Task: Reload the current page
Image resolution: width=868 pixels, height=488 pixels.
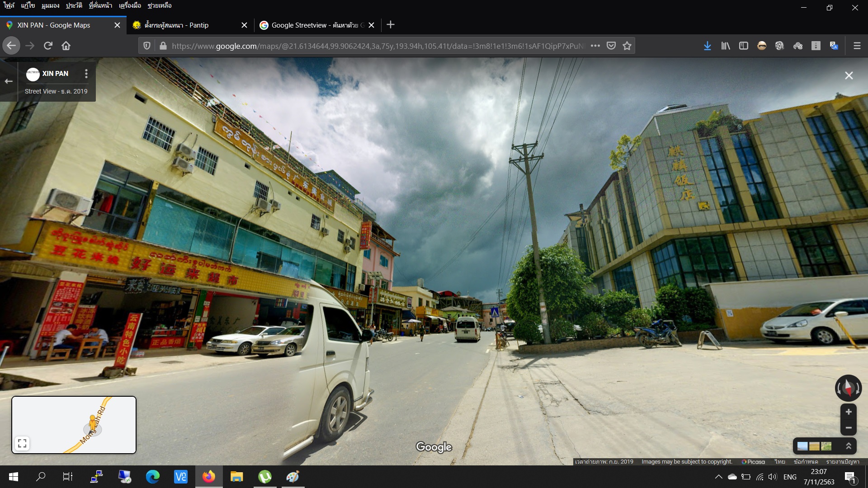Action: click(48, 46)
